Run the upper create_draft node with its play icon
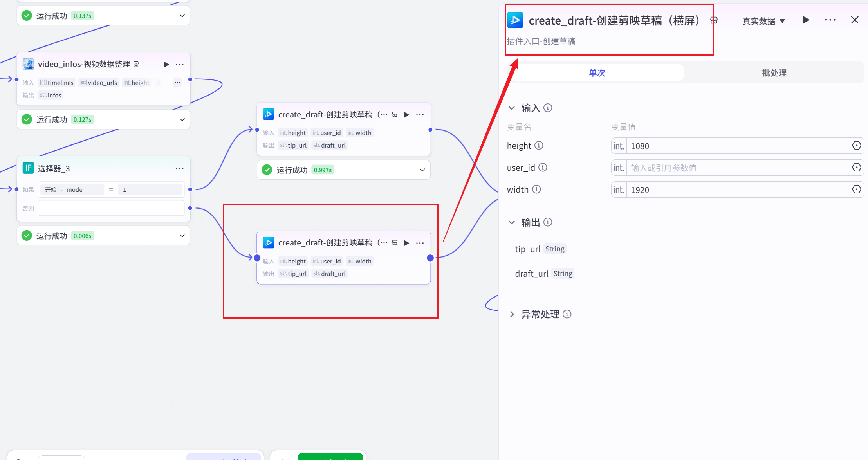The width and height of the screenshot is (868, 460). pos(406,114)
